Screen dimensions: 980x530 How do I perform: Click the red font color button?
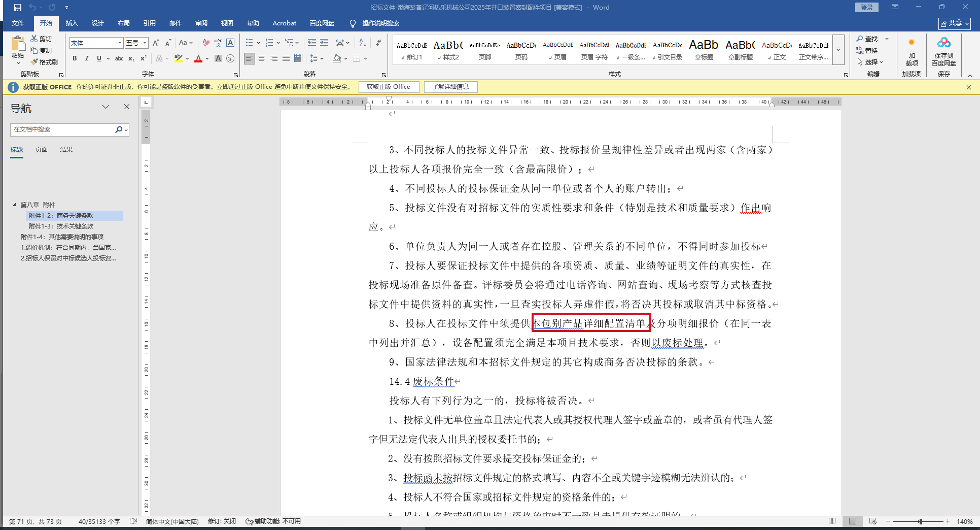[x=198, y=58]
